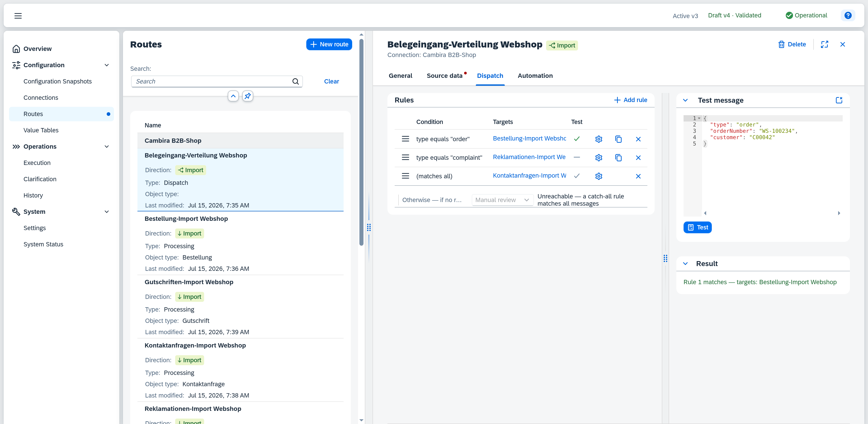
Task: Pin the search filter panel
Action: pos(248,96)
